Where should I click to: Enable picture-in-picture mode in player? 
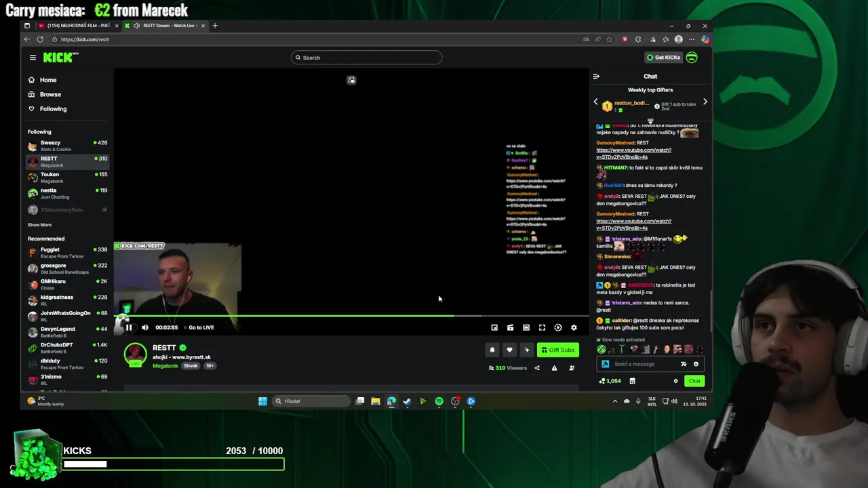(494, 327)
